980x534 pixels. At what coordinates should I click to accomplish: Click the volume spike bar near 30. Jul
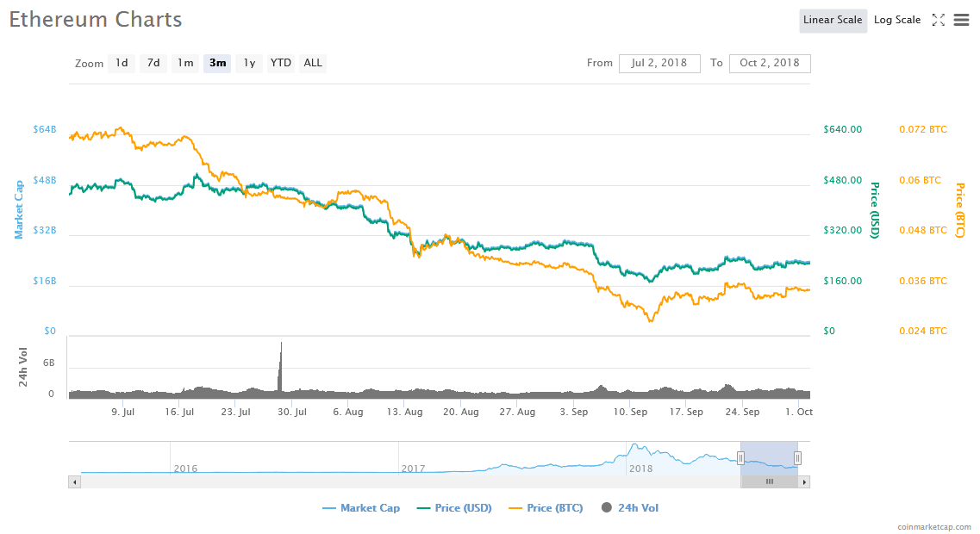click(x=281, y=369)
